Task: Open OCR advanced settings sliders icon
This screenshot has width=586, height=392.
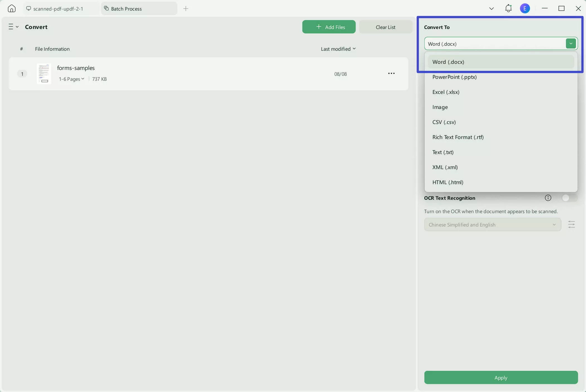Action: tap(571, 225)
